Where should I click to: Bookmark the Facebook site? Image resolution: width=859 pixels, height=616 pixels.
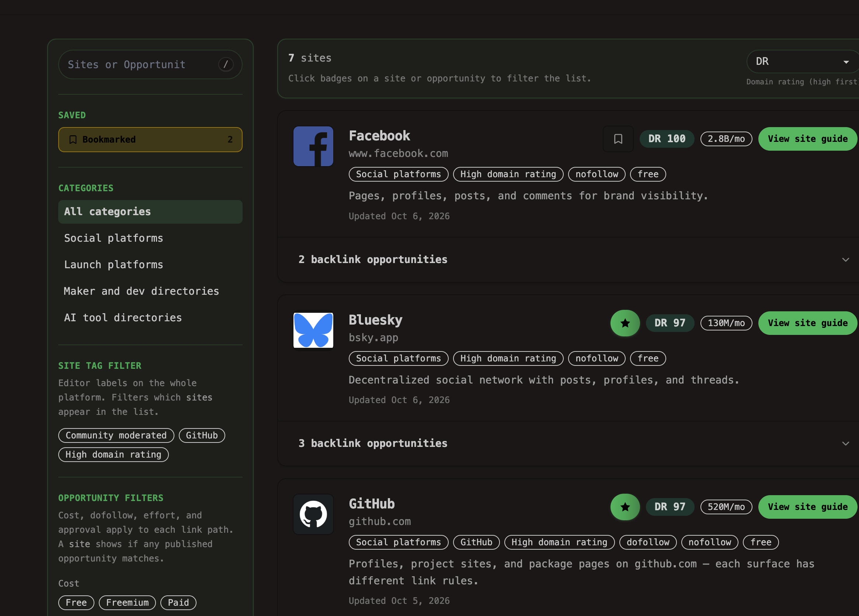[618, 139]
